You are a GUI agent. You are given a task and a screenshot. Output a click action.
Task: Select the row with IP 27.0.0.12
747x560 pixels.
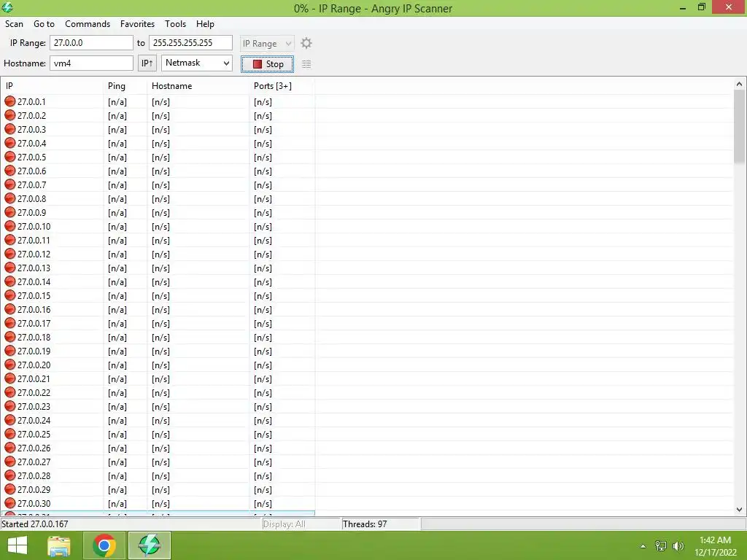(x=158, y=253)
